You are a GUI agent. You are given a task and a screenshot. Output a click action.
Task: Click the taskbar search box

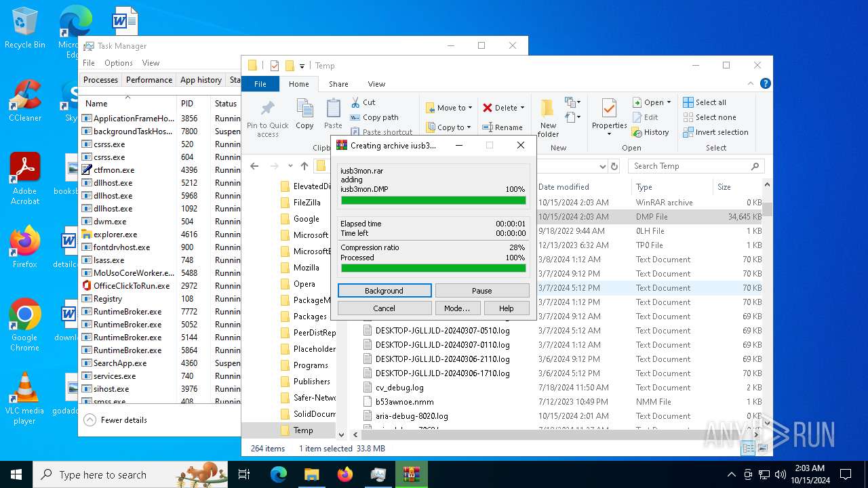click(x=130, y=474)
